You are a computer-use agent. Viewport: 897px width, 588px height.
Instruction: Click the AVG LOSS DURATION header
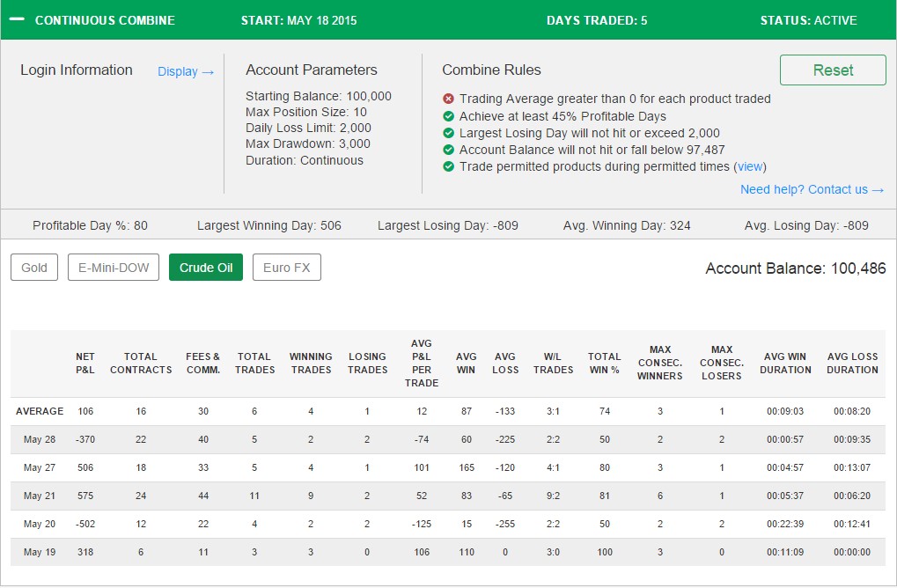[x=852, y=364]
